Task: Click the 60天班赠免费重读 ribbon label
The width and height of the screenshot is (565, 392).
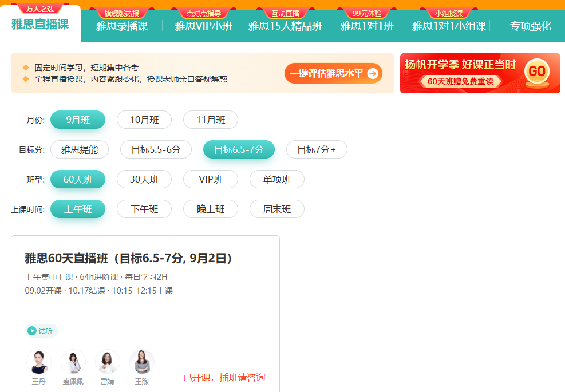Action: [x=460, y=81]
